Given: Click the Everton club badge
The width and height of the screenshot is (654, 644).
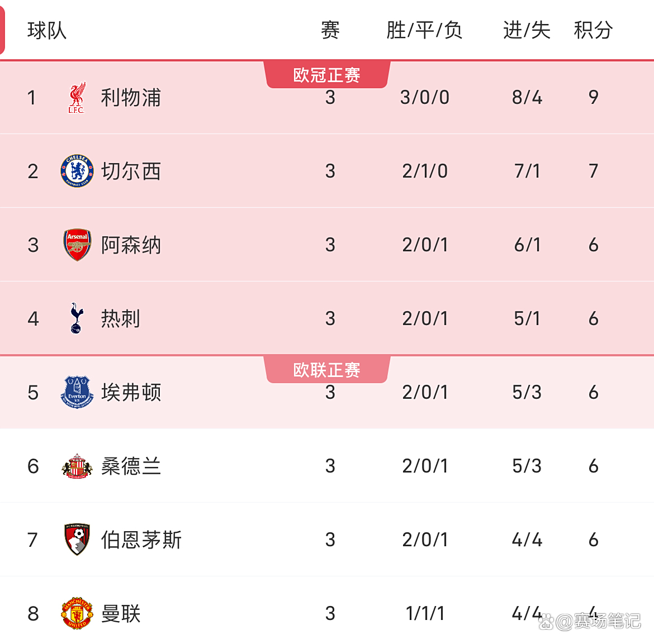Looking at the screenshot, I should pyautogui.click(x=77, y=392).
